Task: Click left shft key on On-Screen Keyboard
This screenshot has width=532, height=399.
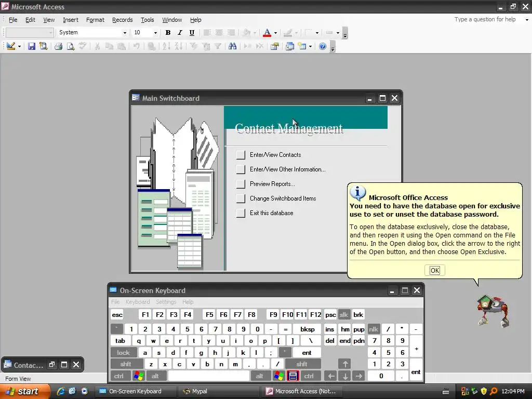Action: tap(126, 364)
